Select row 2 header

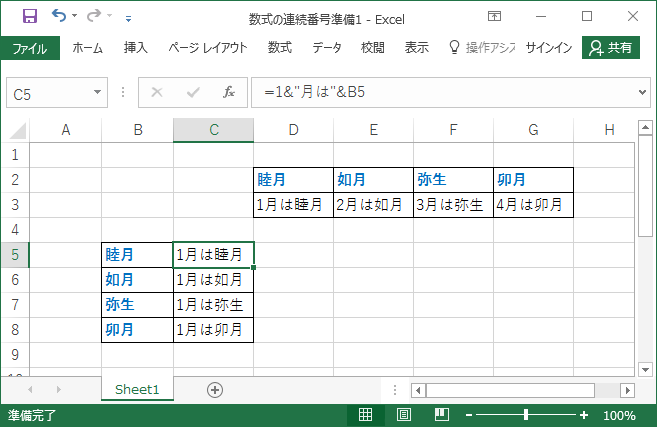(15, 180)
